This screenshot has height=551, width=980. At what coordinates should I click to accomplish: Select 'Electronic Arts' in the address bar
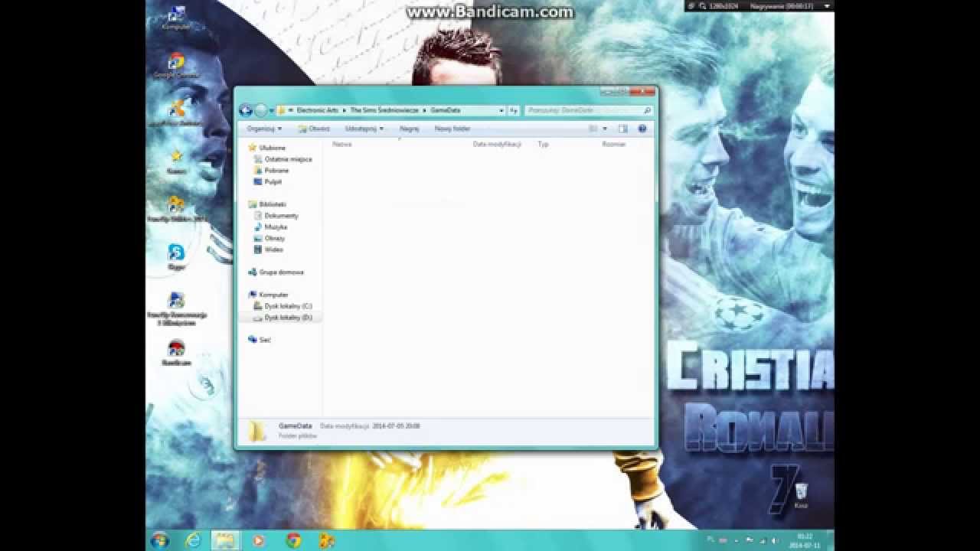coord(318,110)
